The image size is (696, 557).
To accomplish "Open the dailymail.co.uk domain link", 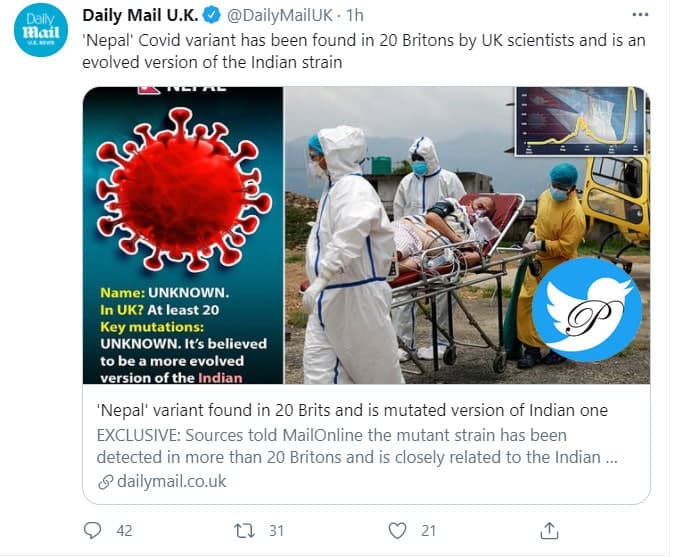I will (x=171, y=481).
